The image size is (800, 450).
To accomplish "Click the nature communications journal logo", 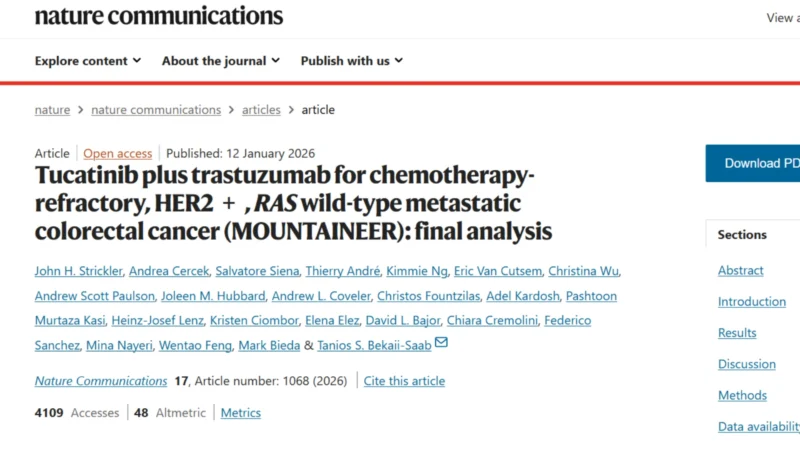I will [159, 16].
